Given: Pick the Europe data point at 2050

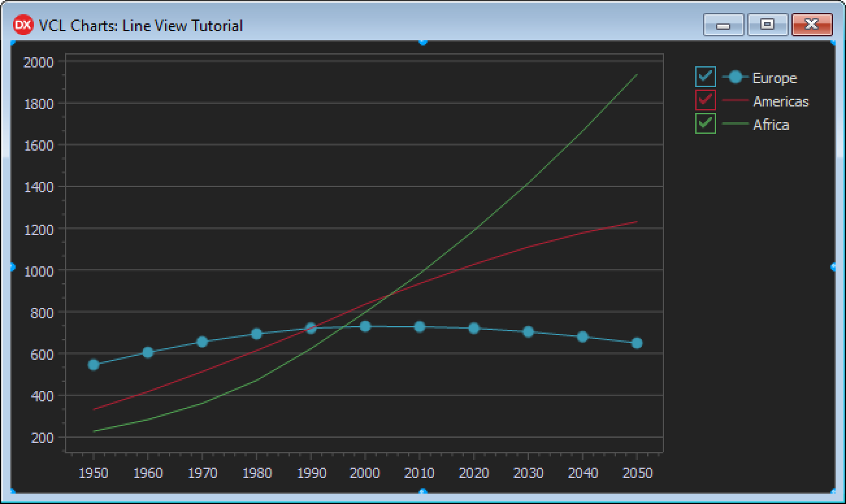Looking at the screenshot, I should pos(637,343).
